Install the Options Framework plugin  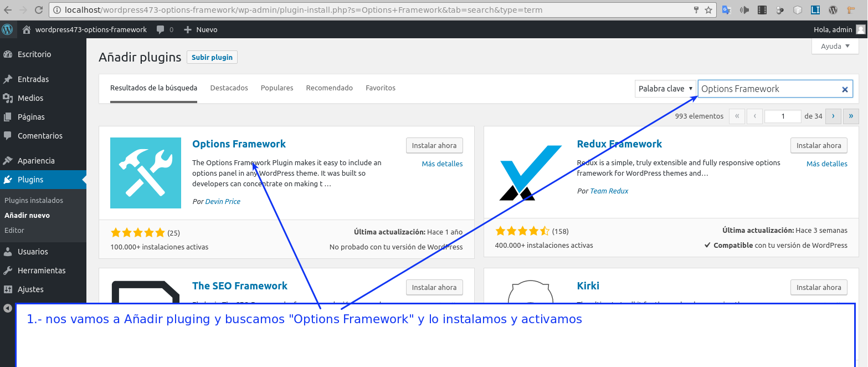[434, 145]
